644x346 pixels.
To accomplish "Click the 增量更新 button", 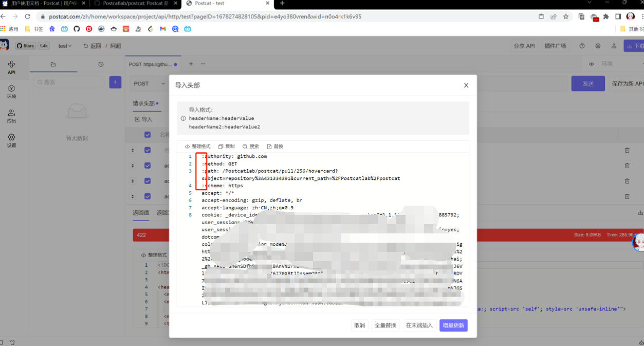I will 453,325.
